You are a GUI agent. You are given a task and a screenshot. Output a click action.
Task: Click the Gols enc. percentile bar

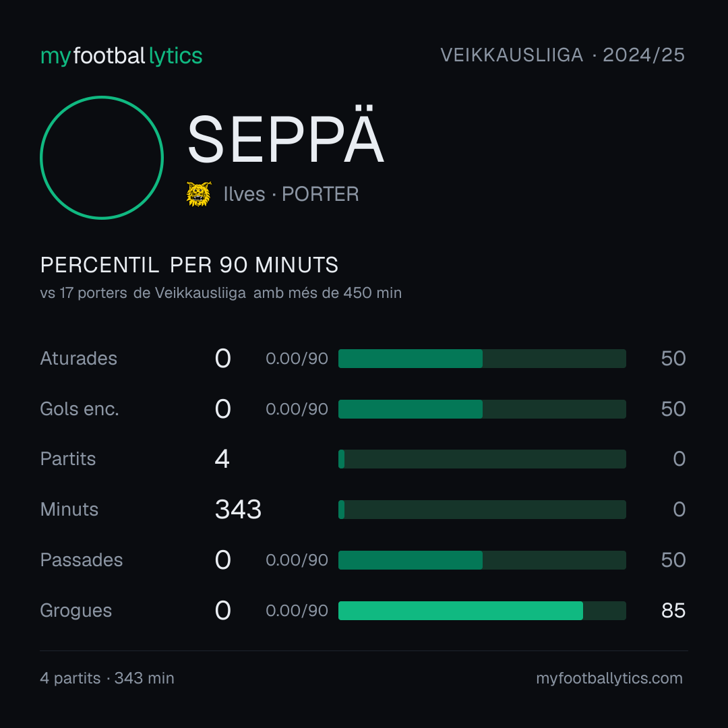pyautogui.click(x=482, y=409)
